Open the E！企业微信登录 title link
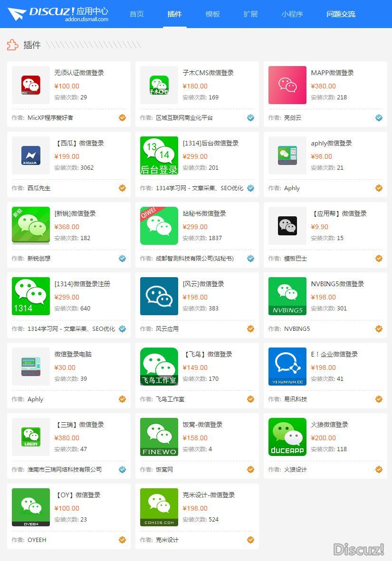 coord(335,355)
